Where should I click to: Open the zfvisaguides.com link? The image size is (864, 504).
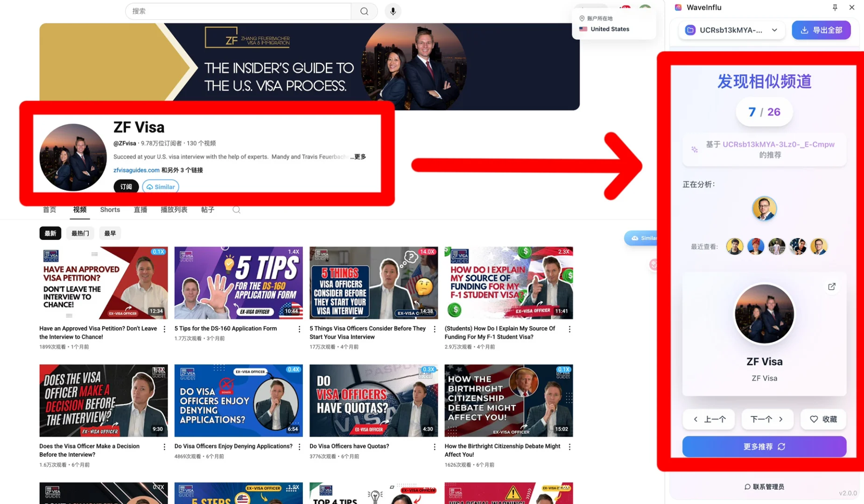tap(136, 170)
